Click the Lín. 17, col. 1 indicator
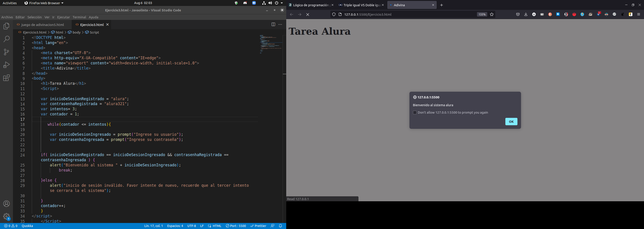The width and height of the screenshot is (644, 229). (x=153, y=226)
